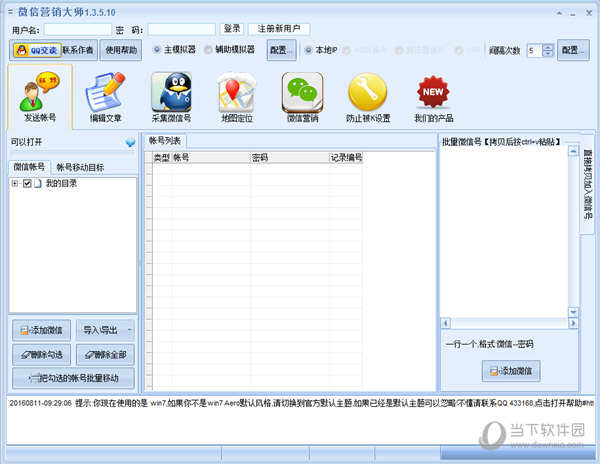Viewport: 600px width, 464px height.
Task: Click in the 批量微信号 text area
Action: [504, 231]
